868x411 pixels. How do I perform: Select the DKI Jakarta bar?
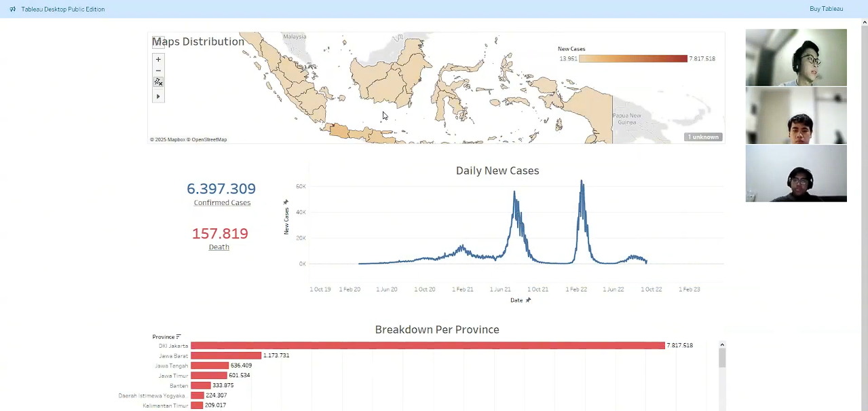coord(428,346)
